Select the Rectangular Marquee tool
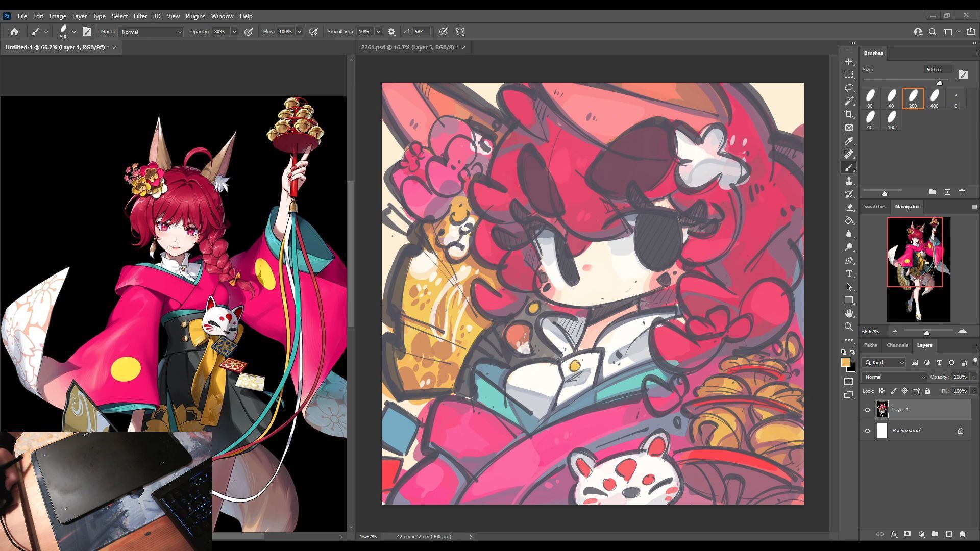980x551 pixels. tap(849, 74)
